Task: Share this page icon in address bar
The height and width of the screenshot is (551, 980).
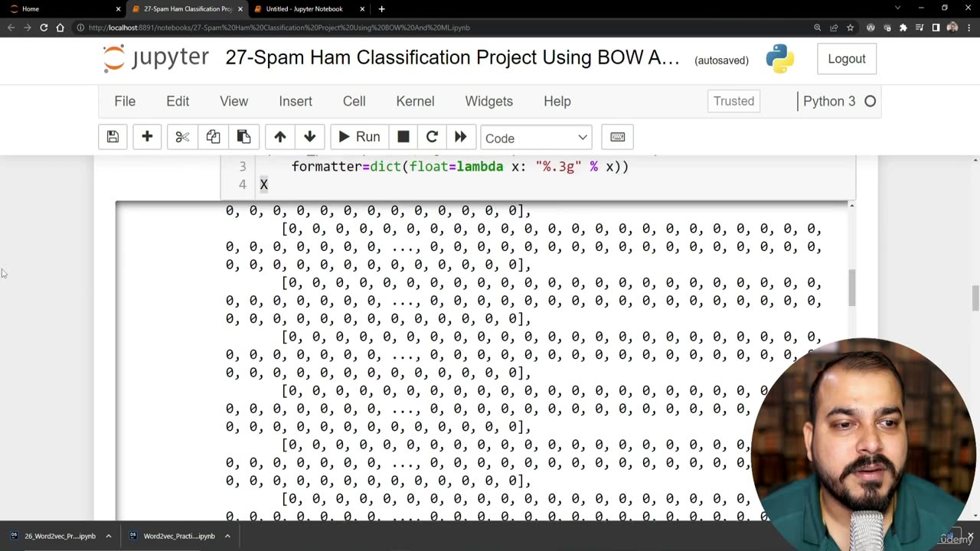Action: click(x=834, y=28)
